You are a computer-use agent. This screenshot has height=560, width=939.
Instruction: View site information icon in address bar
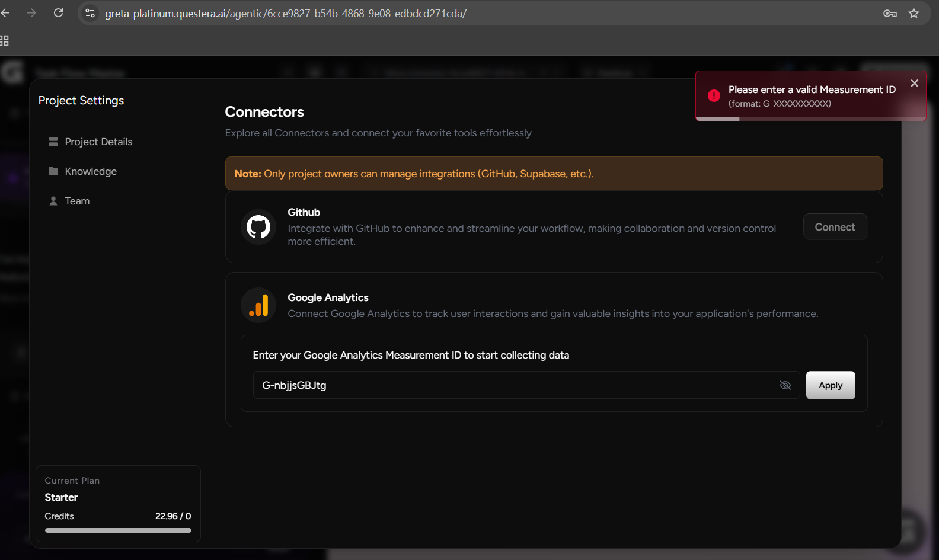click(x=90, y=13)
